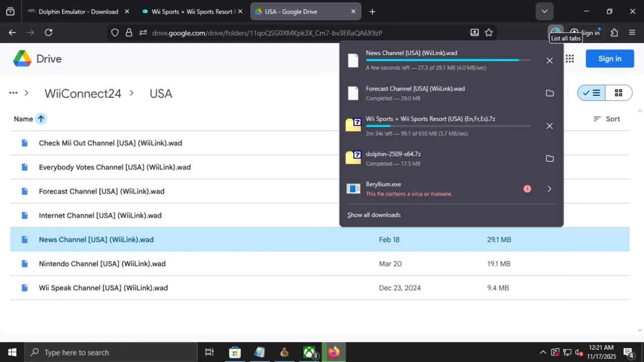Reload the current page

[48, 33]
